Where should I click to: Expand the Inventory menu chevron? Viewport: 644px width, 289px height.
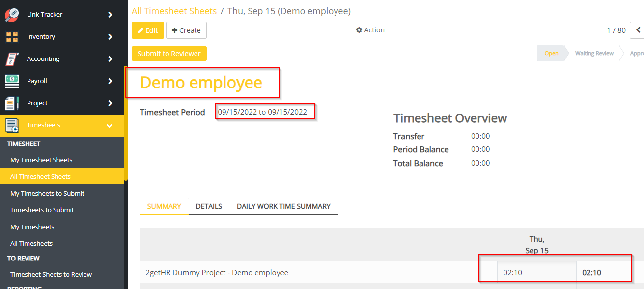pyautogui.click(x=111, y=36)
